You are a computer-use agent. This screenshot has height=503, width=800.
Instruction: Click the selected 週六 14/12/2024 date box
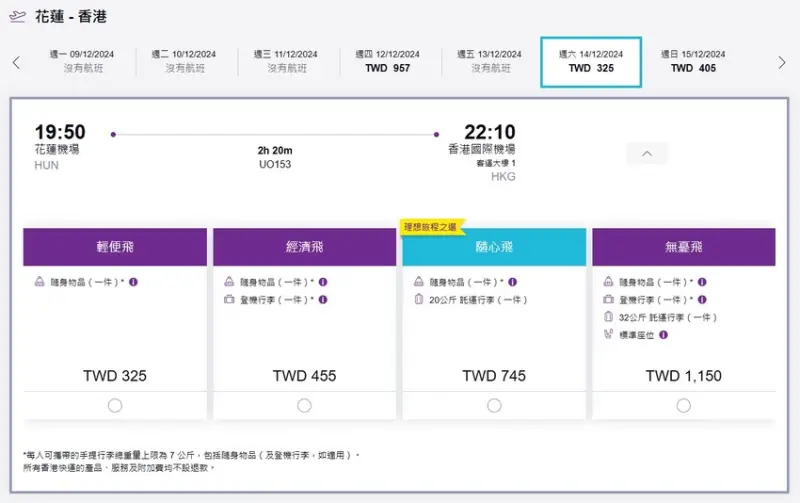click(591, 62)
